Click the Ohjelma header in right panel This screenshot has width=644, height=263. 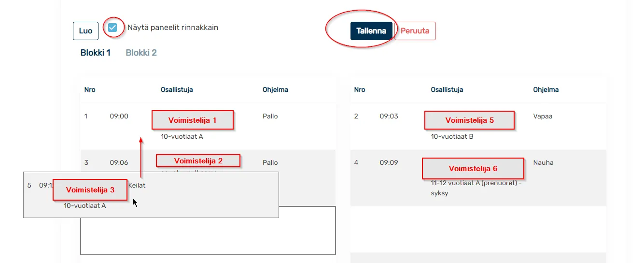(x=546, y=90)
